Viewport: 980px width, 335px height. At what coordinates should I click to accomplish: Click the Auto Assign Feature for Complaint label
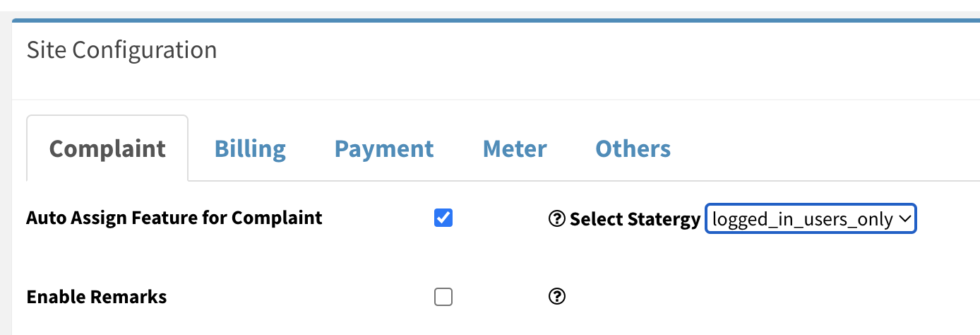coord(174,218)
